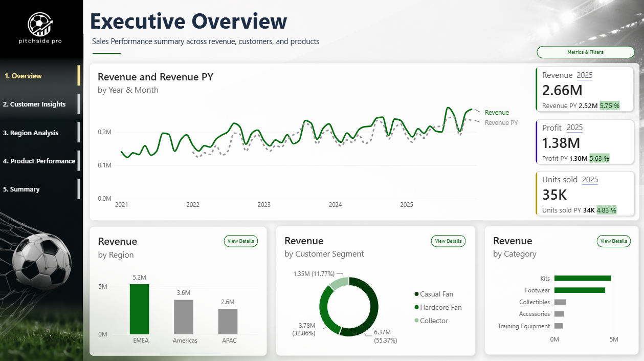
Task: Select the EMEA bar in region chart
Action: pyautogui.click(x=139, y=309)
